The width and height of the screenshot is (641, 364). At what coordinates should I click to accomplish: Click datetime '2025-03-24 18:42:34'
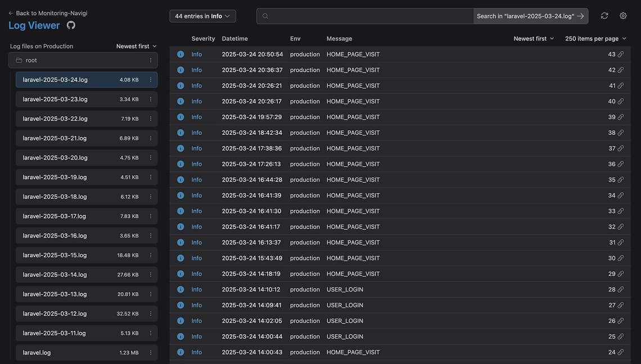coord(252,133)
